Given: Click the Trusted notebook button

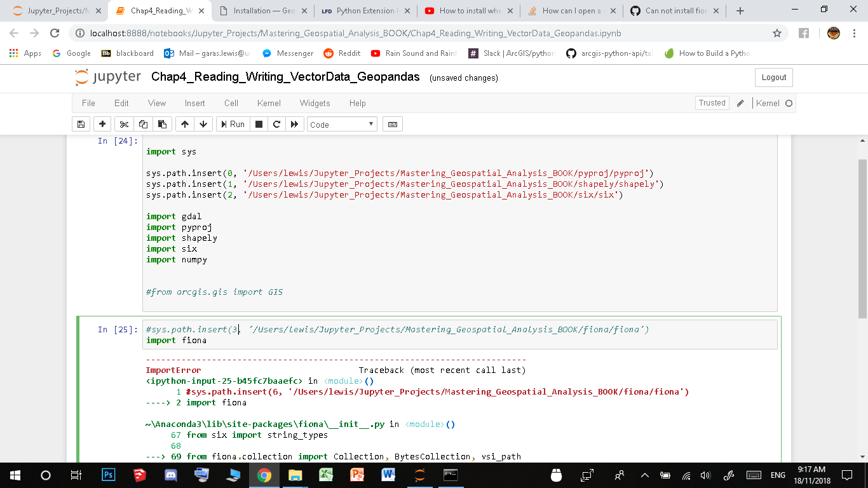Looking at the screenshot, I should coord(712,102).
